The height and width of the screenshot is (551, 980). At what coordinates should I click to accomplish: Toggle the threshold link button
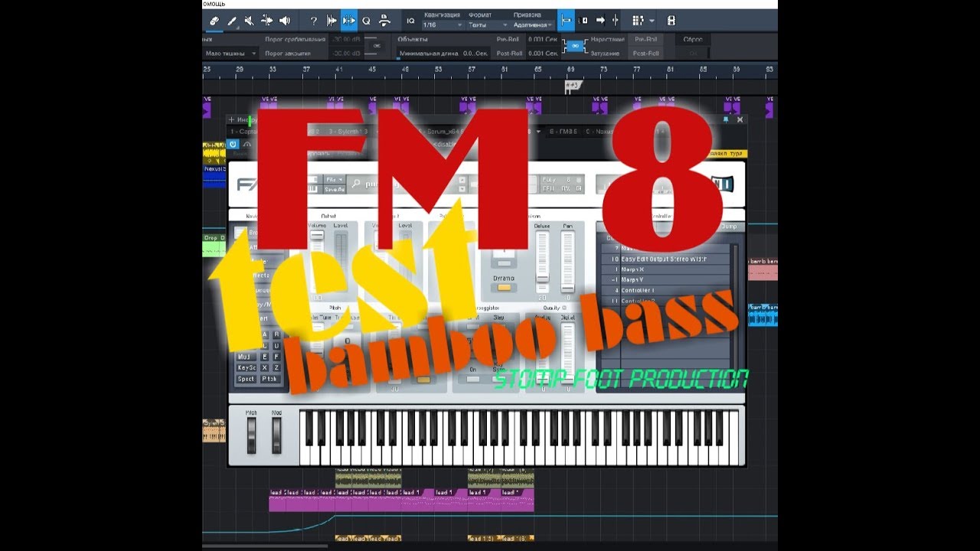click(x=376, y=46)
